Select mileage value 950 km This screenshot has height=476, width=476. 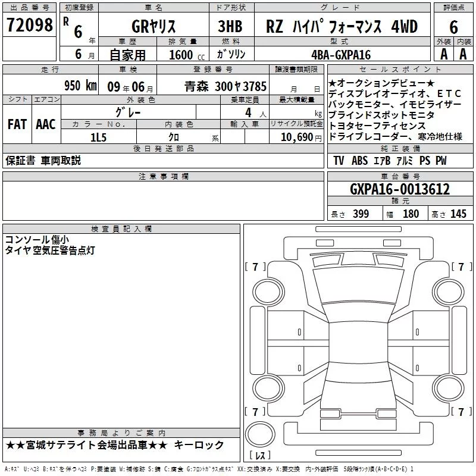pyautogui.click(x=80, y=86)
